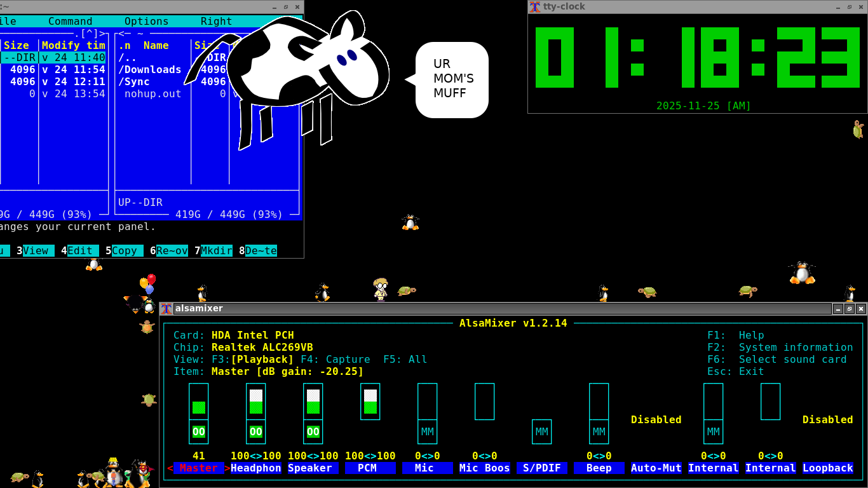Switch alsamixer to F5 All view
The height and width of the screenshot is (488, 868).
pyautogui.click(x=405, y=359)
